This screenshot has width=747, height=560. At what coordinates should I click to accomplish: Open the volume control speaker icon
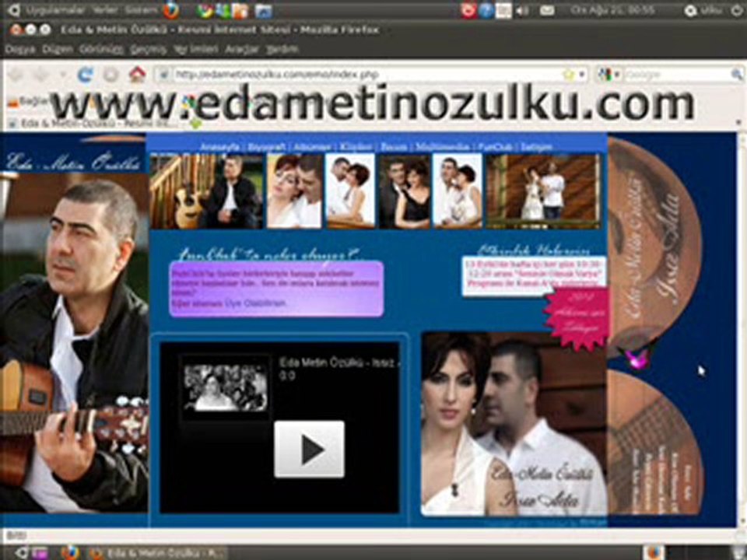point(523,10)
